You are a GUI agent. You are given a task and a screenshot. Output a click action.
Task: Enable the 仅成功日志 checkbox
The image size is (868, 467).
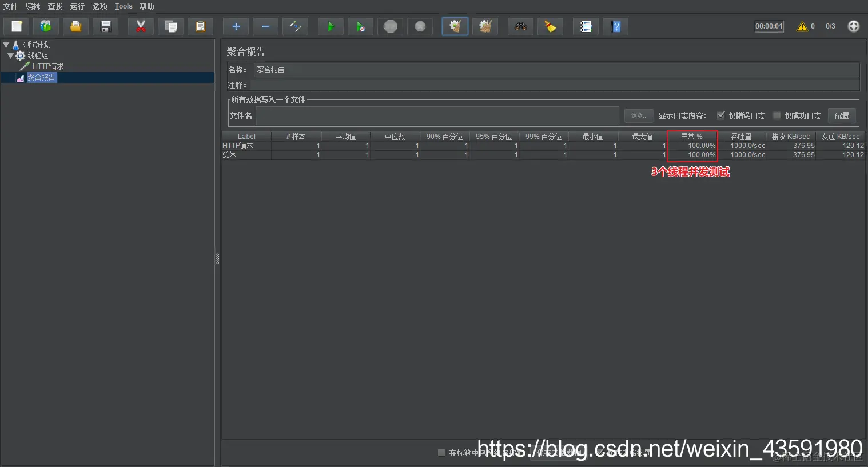(776, 115)
